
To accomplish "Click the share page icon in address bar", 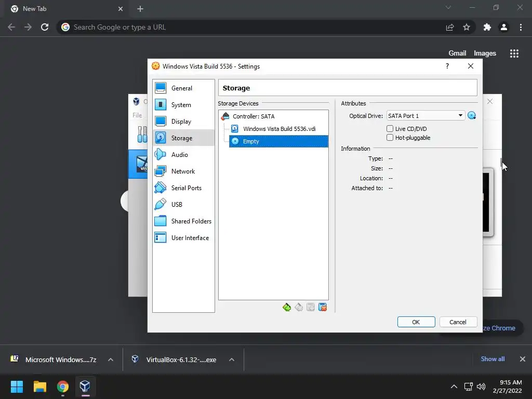I will pos(450,27).
